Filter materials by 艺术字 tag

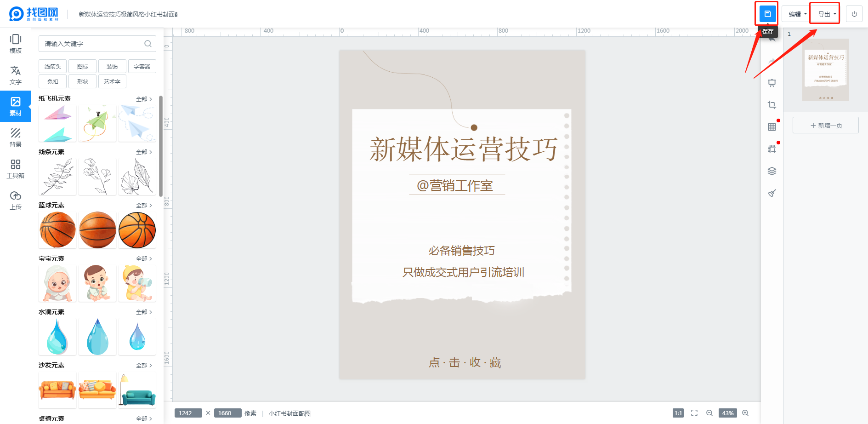tap(112, 82)
